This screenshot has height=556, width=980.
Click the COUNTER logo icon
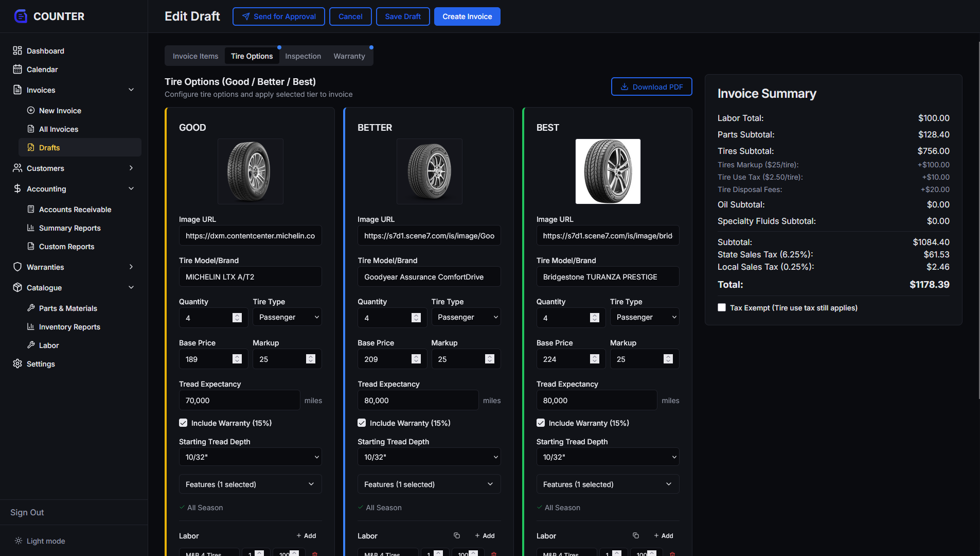pyautogui.click(x=21, y=16)
